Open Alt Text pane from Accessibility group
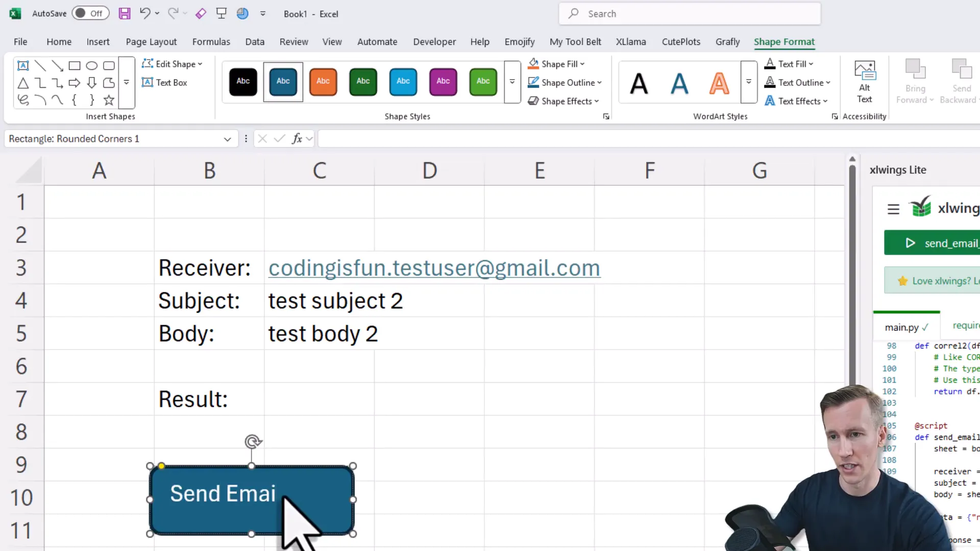980x551 pixels. point(864,81)
